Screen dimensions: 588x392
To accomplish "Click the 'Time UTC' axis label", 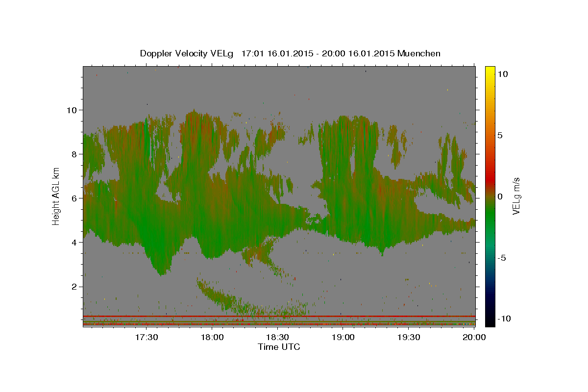I will pos(279,347).
